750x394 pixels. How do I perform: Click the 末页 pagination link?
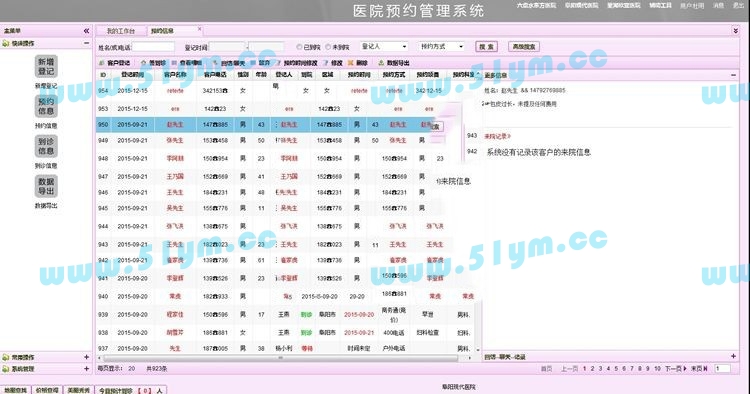pos(699,369)
